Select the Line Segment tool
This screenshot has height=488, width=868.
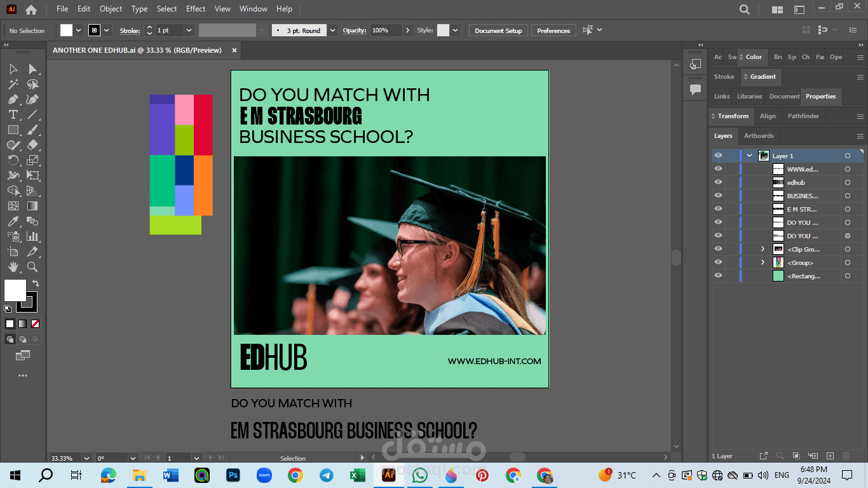click(32, 114)
